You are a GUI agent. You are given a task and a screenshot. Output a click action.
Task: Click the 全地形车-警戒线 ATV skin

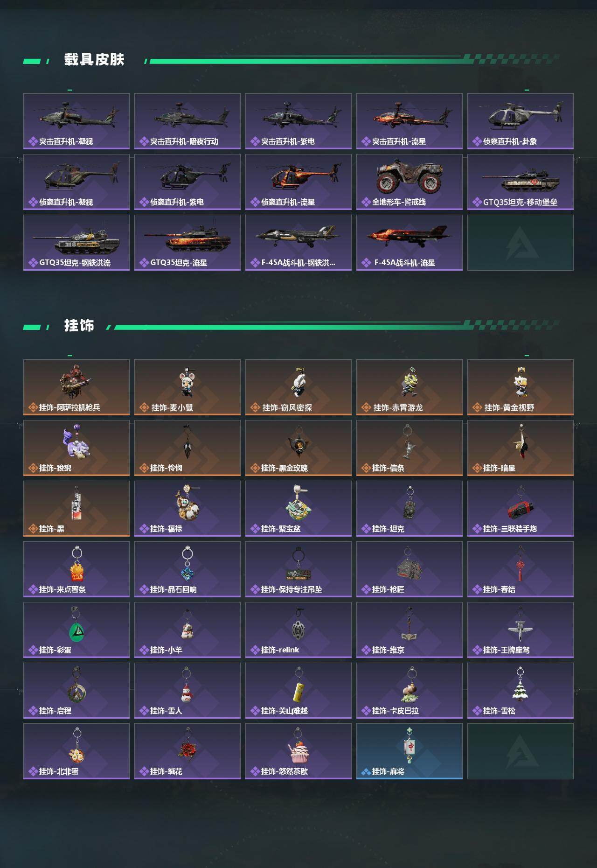pyautogui.click(x=410, y=182)
